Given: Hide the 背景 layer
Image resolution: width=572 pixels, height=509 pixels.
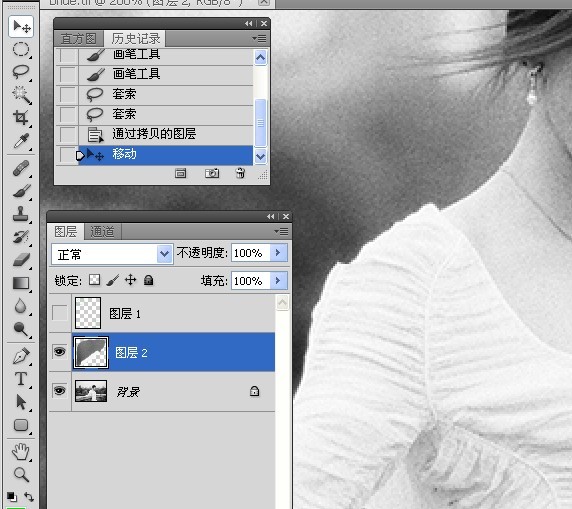Looking at the screenshot, I should click(60, 391).
